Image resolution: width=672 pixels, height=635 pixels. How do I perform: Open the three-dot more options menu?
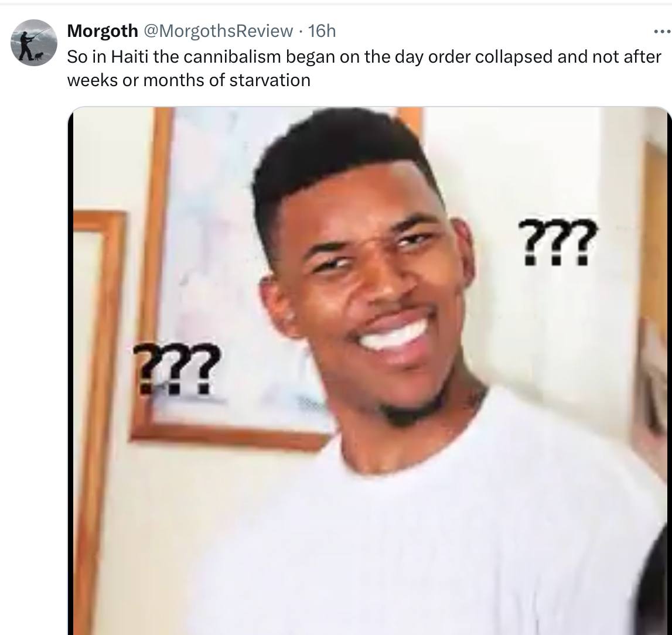pyautogui.click(x=663, y=31)
